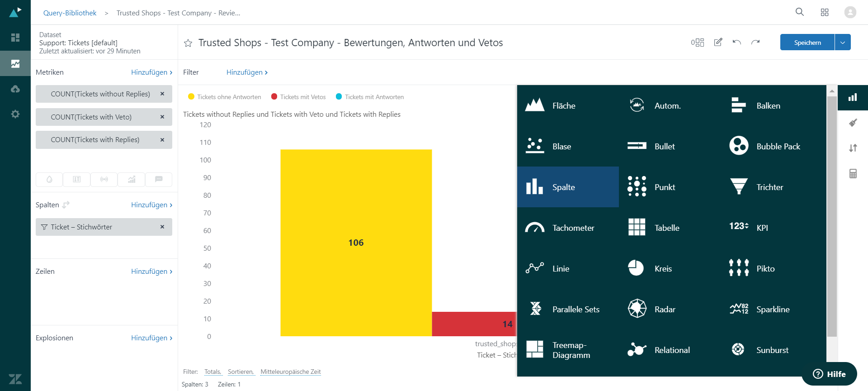Screen dimensions: 868x391
Task: Click the yellow 106 bar in chart
Action: [356, 243]
